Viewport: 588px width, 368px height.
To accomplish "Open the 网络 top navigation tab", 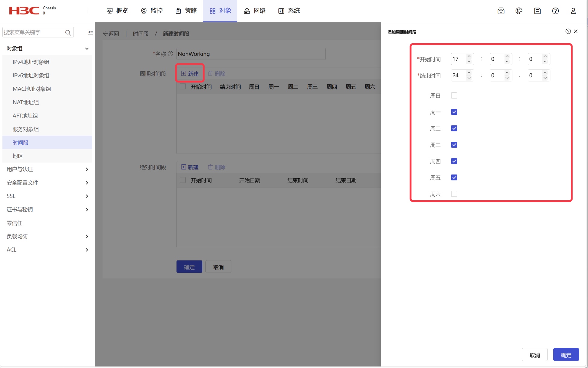I will pos(255,11).
